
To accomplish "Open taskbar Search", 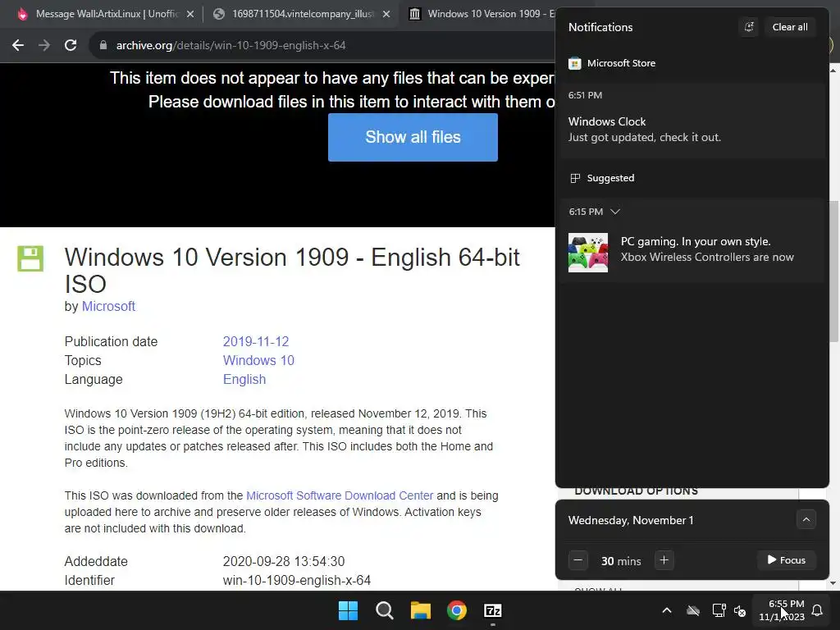I will coord(385,610).
